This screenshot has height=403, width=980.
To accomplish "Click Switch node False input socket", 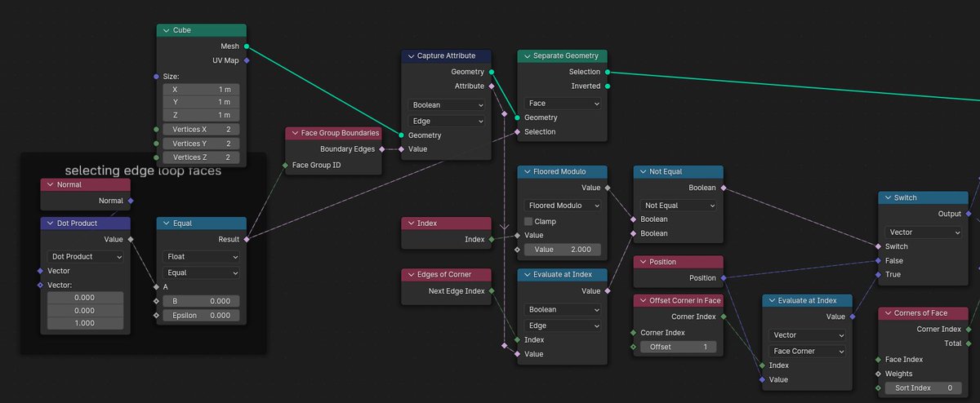I will point(879,261).
